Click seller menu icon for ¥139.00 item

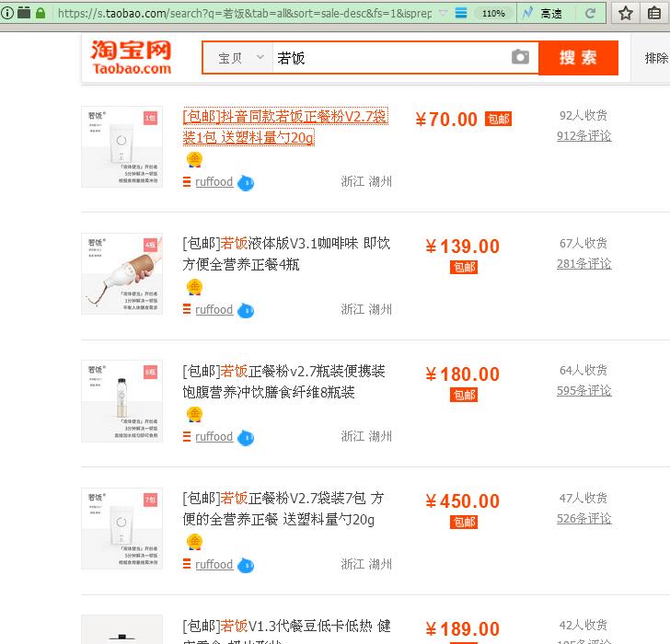point(186,309)
